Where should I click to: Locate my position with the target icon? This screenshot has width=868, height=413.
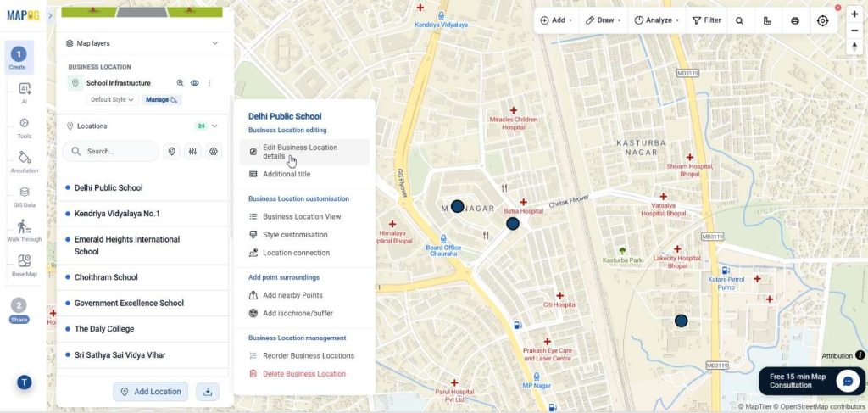click(x=822, y=20)
